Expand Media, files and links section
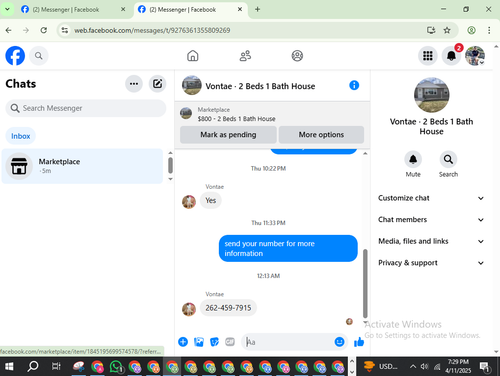Viewport: 500px width, 376px height. click(431, 241)
